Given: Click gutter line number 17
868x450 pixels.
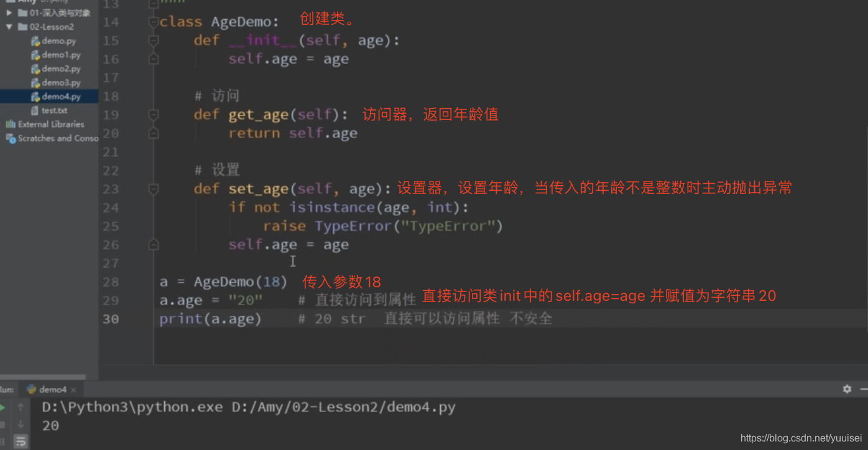Looking at the screenshot, I should pyautogui.click(x=111, y=78).
